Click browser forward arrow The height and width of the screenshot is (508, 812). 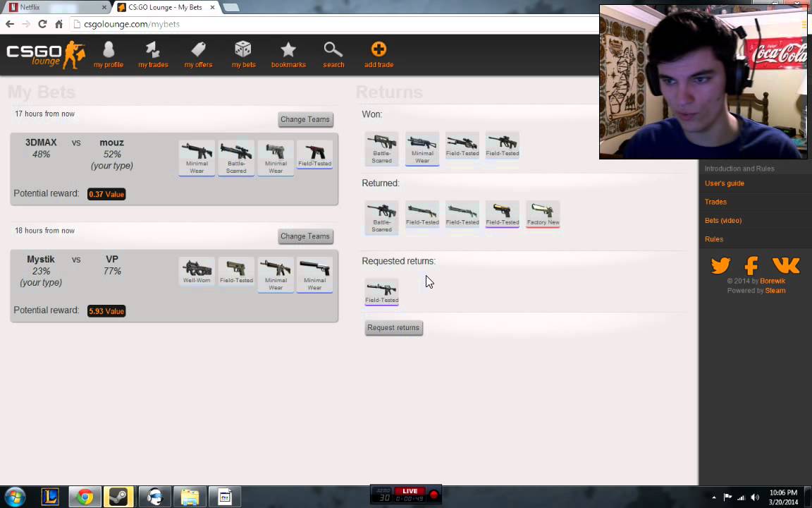click(x=26, y=24)
